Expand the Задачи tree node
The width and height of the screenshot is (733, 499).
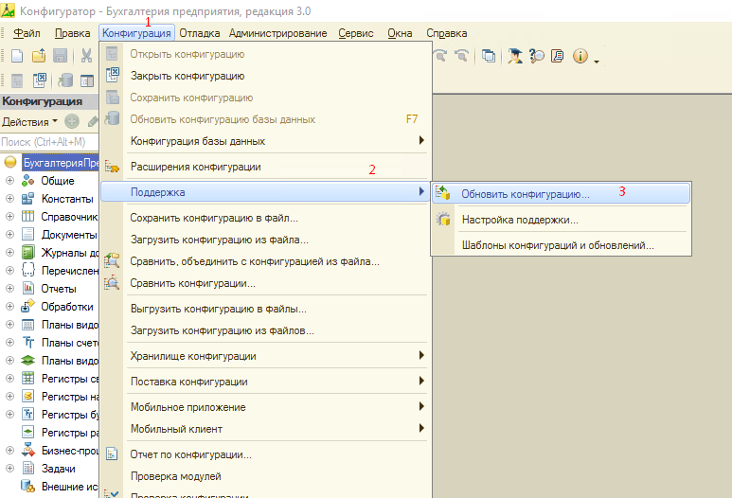(x=9, y=469)
